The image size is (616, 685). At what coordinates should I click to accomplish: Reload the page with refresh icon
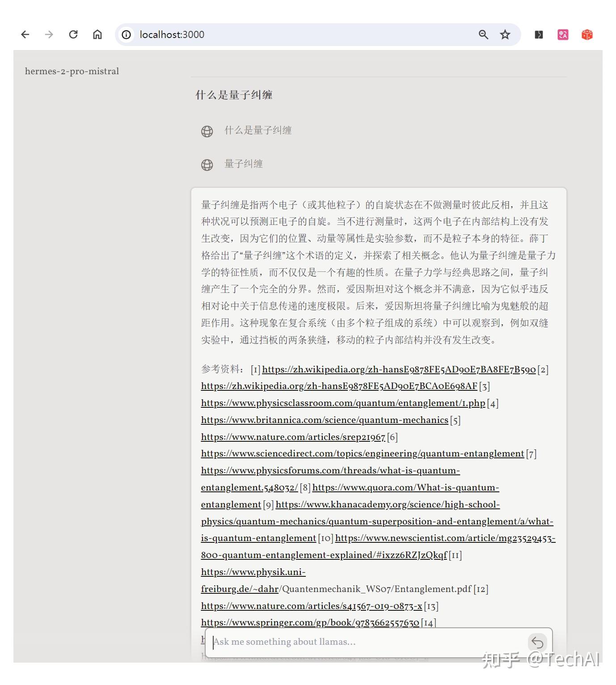point(73,34)
